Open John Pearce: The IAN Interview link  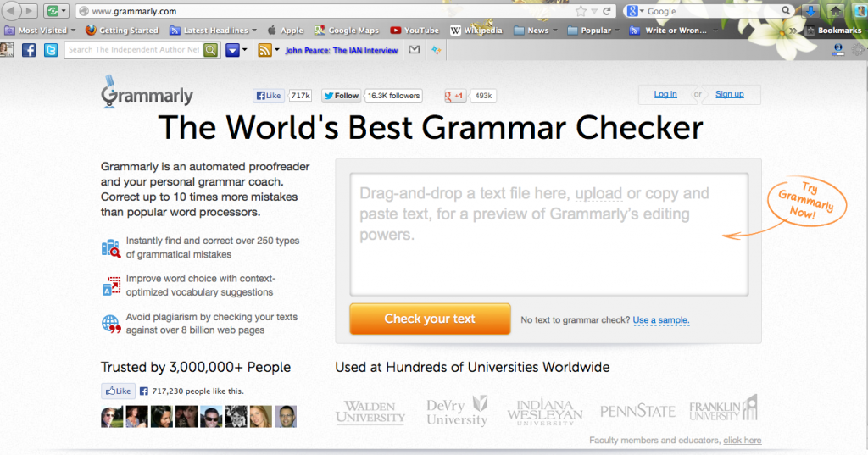click(342, 50)
